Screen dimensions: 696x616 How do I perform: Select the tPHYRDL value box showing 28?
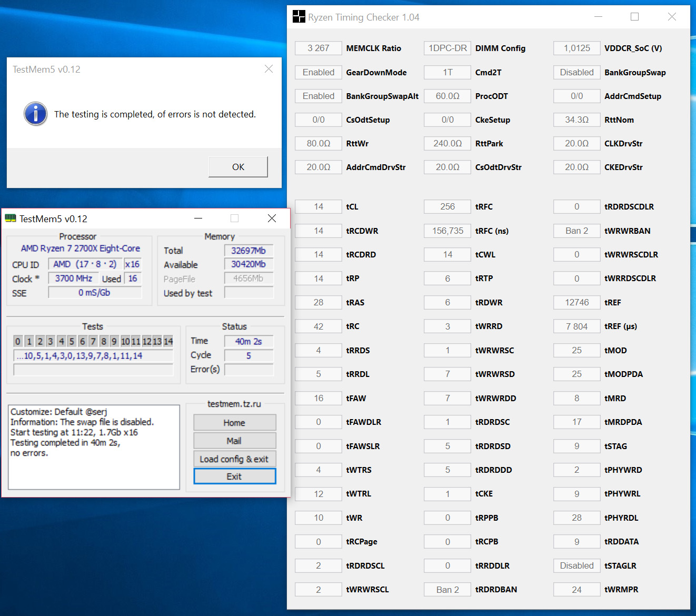(x=577, y=518)
